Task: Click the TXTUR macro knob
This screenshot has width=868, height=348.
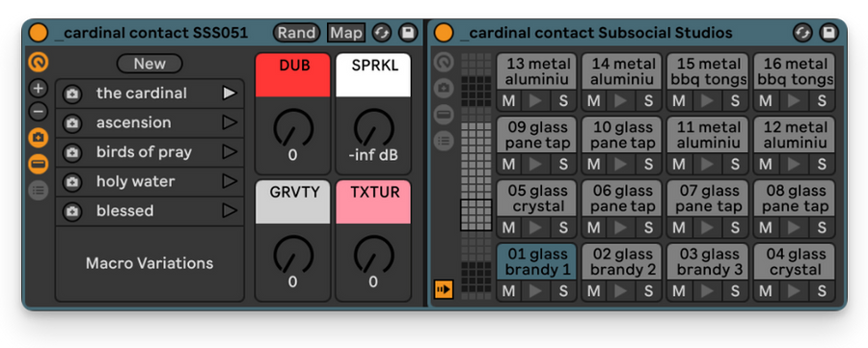Action: 373,254
